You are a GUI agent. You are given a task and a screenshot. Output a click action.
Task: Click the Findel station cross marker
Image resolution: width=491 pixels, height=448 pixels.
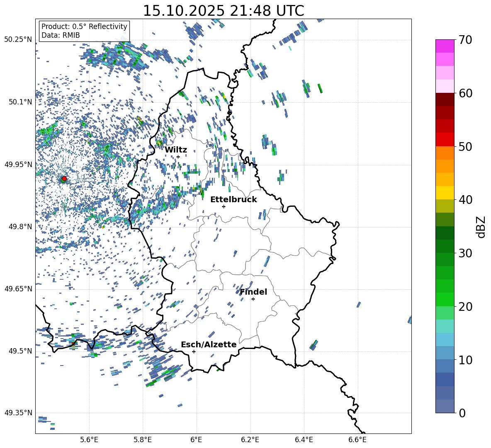click(x=253, y=299)
